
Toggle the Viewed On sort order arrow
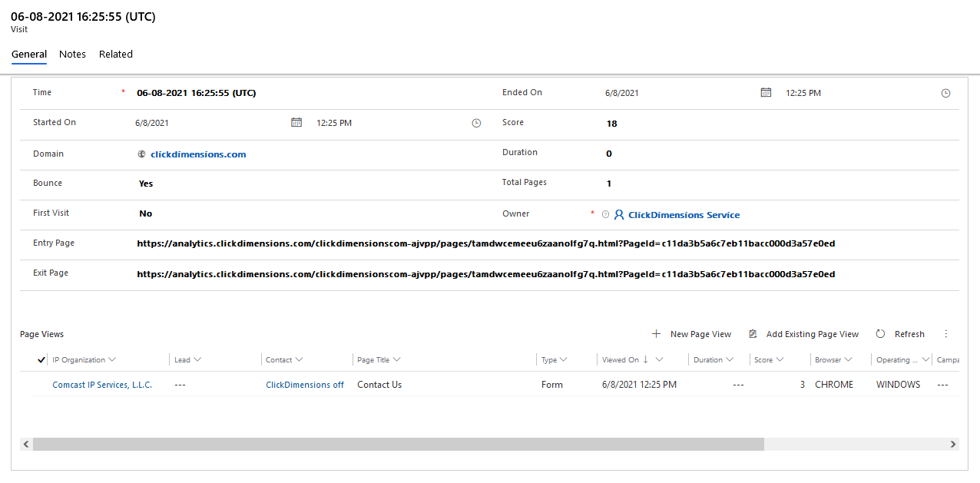coord(646,359)
